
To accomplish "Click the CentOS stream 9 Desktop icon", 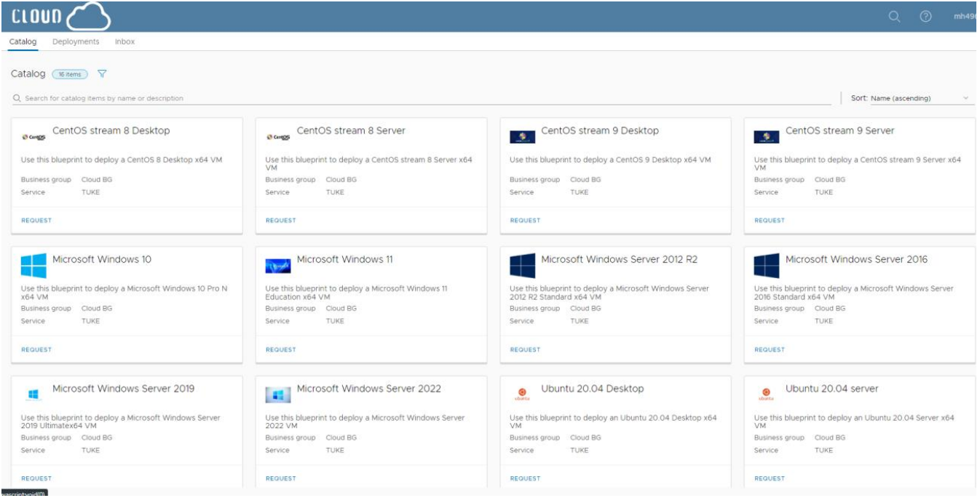I will [522, 137].
